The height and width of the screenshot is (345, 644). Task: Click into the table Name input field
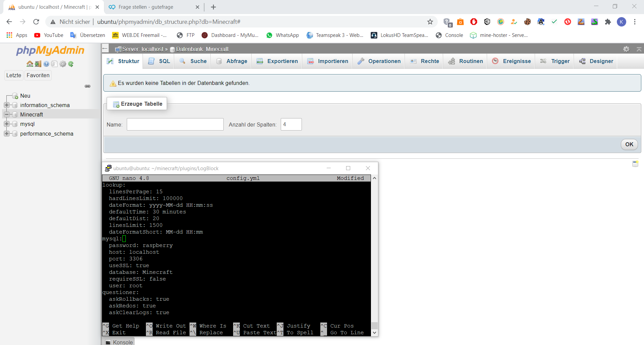pos(175,124)
